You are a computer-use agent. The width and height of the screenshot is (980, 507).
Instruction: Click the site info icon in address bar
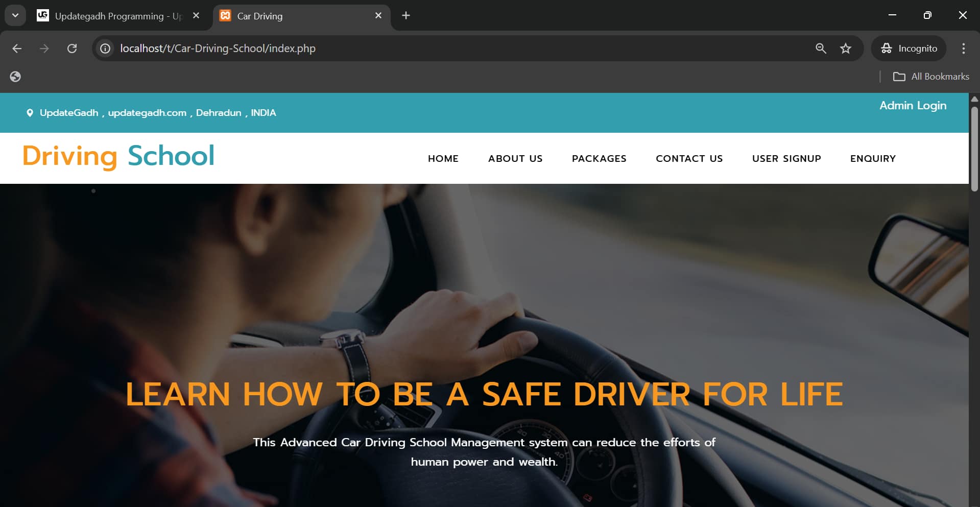click(105, 49)
